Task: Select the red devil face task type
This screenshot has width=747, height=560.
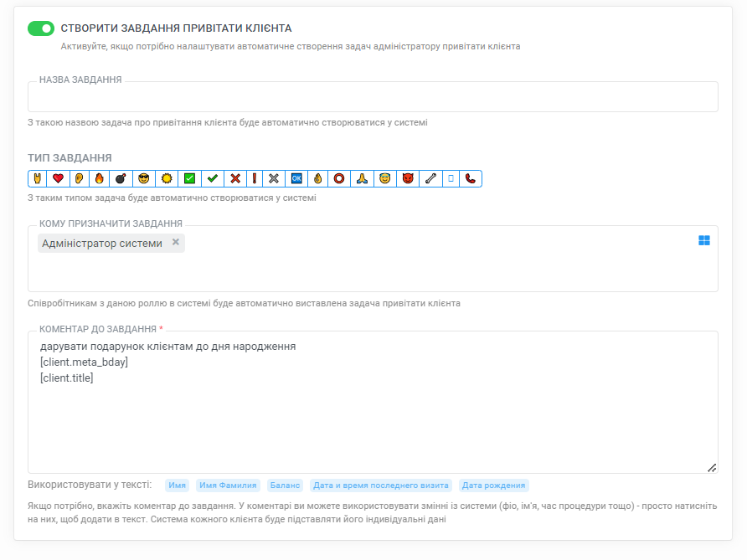Action: [x=408, y=178]
